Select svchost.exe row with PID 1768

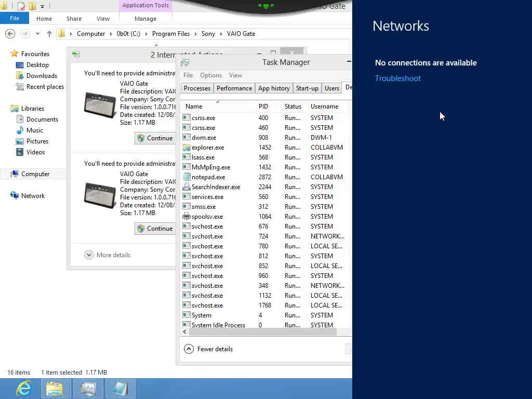(266, 305)
